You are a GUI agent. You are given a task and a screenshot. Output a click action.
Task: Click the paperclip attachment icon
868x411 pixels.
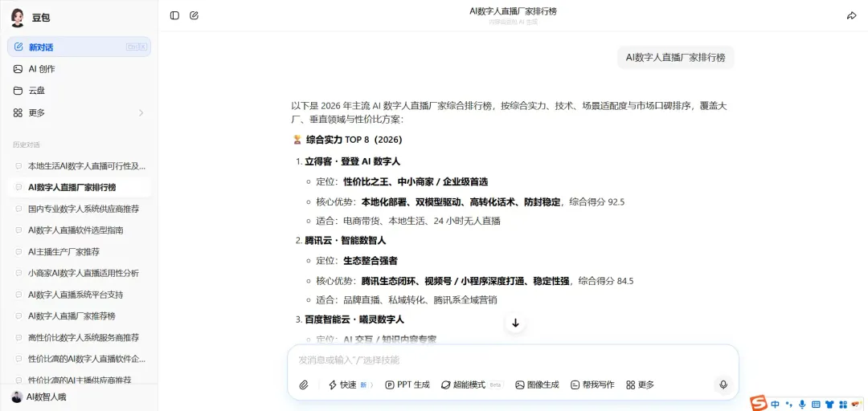[303, 385]
